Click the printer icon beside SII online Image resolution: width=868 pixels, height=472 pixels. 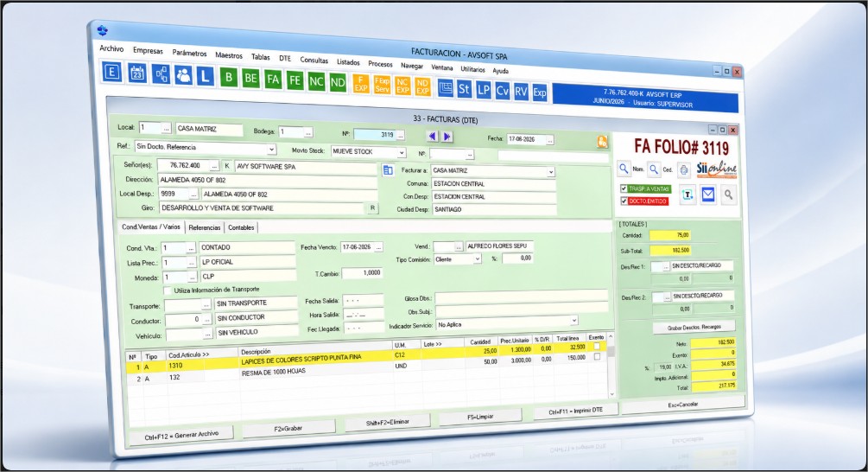(x=684, y=169)
